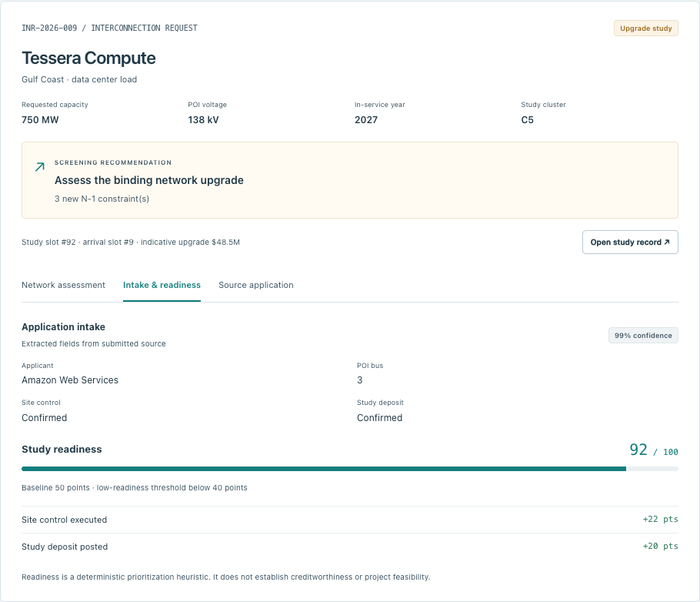Click the 750 MW requested capacity value
The width and height of the screenshot is (700, 602).
coord(40,120)
